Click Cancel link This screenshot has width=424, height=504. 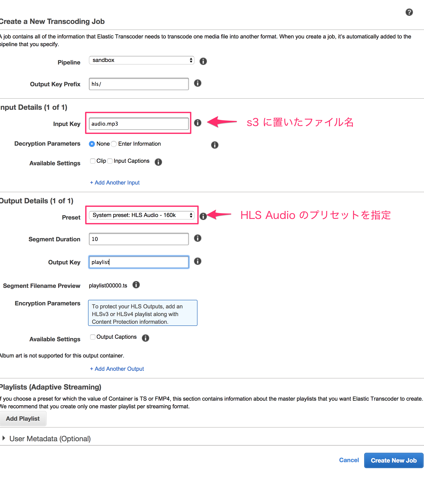click(349, 460)
